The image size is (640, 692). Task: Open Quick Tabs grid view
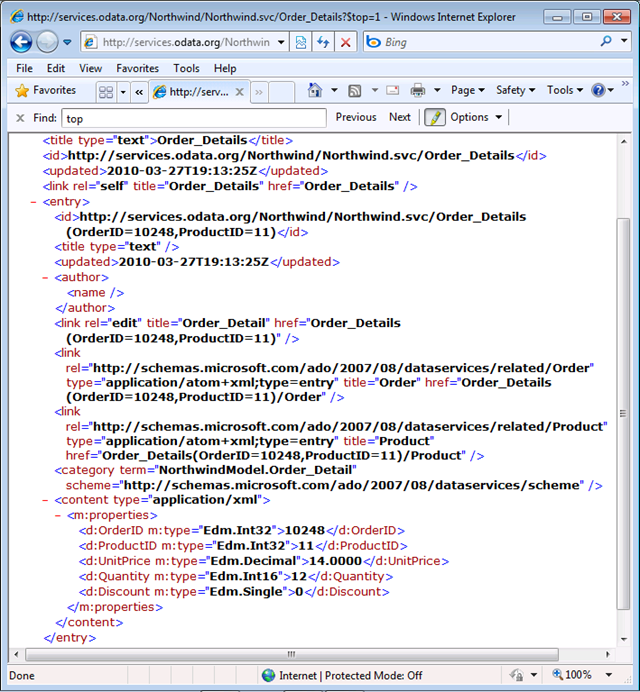point(106,91)
